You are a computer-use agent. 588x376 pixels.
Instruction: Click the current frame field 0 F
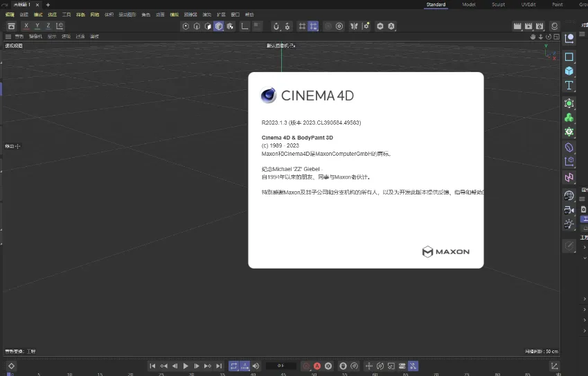click(281, 366)
